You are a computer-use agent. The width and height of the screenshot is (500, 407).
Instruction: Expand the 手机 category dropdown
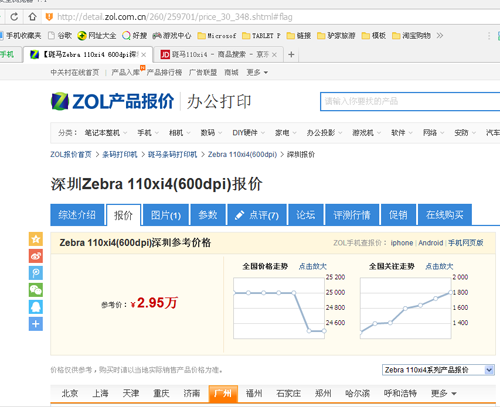148,133
